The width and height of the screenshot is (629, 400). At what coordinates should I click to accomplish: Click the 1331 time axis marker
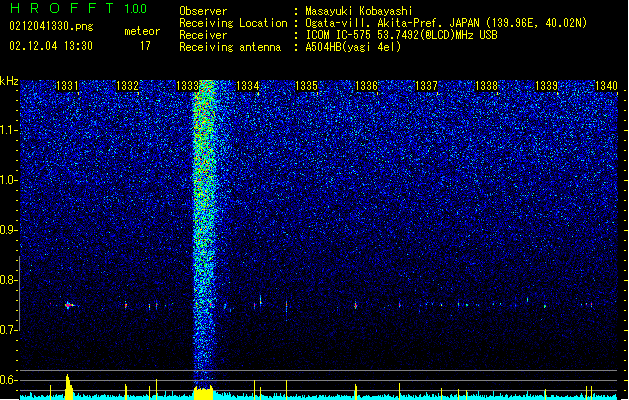(67, 86)
